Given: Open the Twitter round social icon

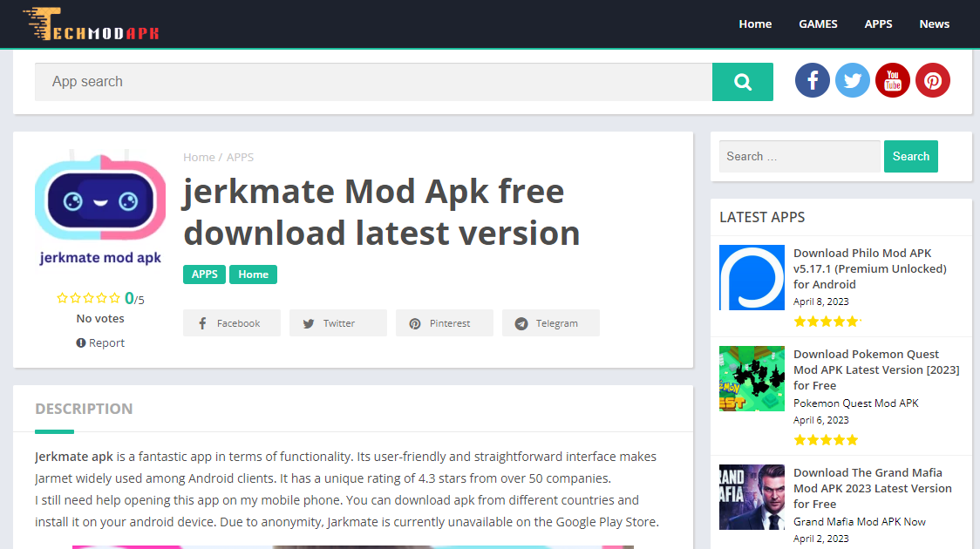Looking at the screenshot, I should pos(853,80).
